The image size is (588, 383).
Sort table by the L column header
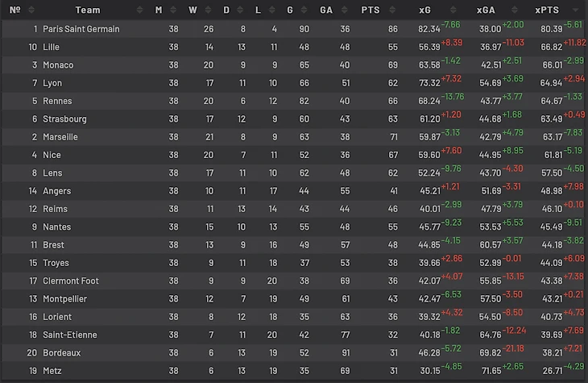pos(257,10)
